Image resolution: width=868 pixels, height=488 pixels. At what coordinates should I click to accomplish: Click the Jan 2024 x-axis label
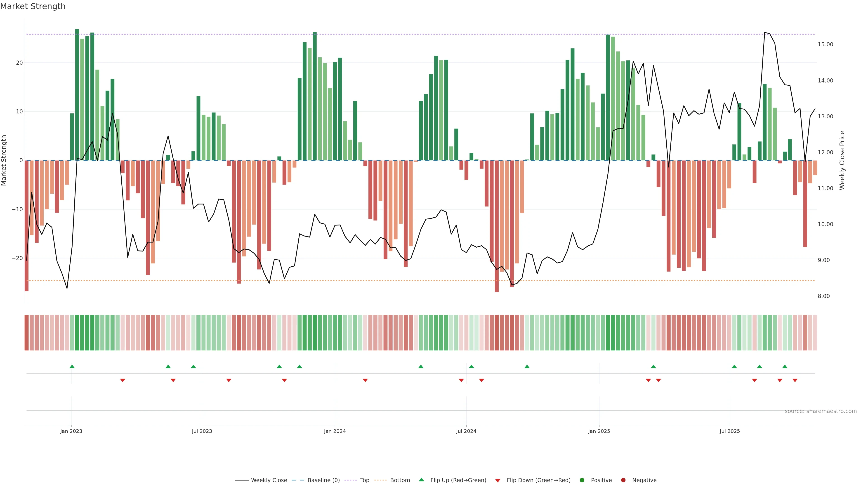pos(335,431)
